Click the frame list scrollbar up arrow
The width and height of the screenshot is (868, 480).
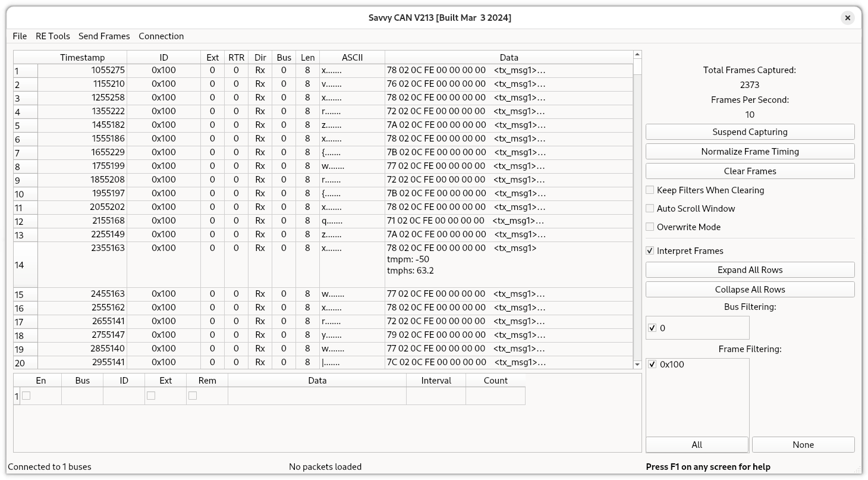coord(637,55)
